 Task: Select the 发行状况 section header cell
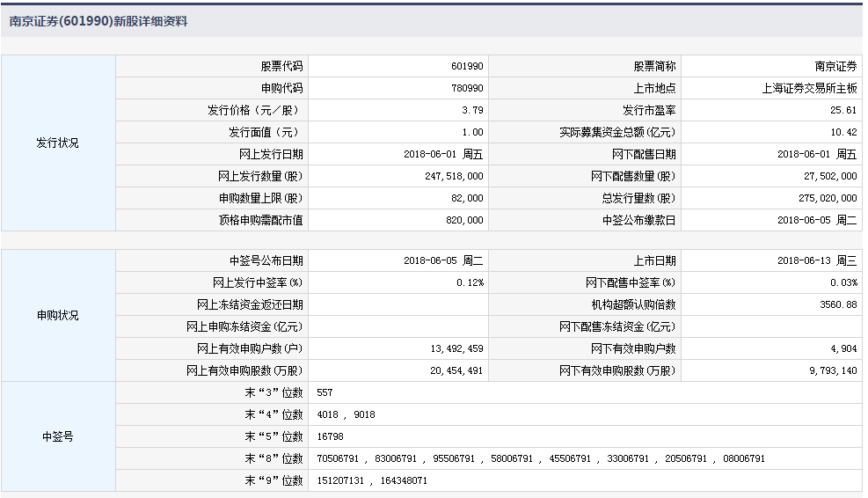click(58, 143)
